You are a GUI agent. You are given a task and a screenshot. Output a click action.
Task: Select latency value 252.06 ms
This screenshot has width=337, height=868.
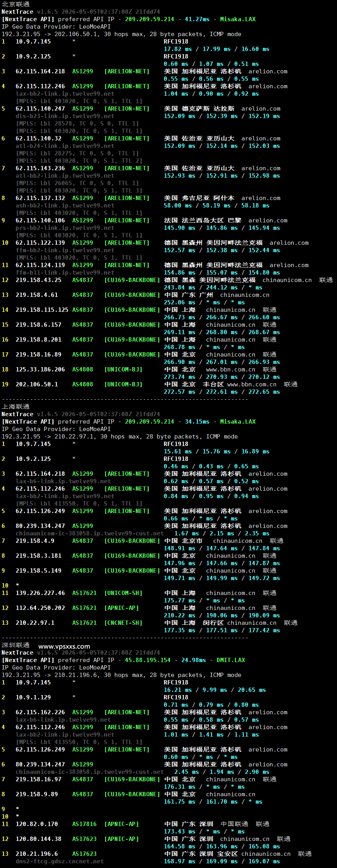point(179,302)
